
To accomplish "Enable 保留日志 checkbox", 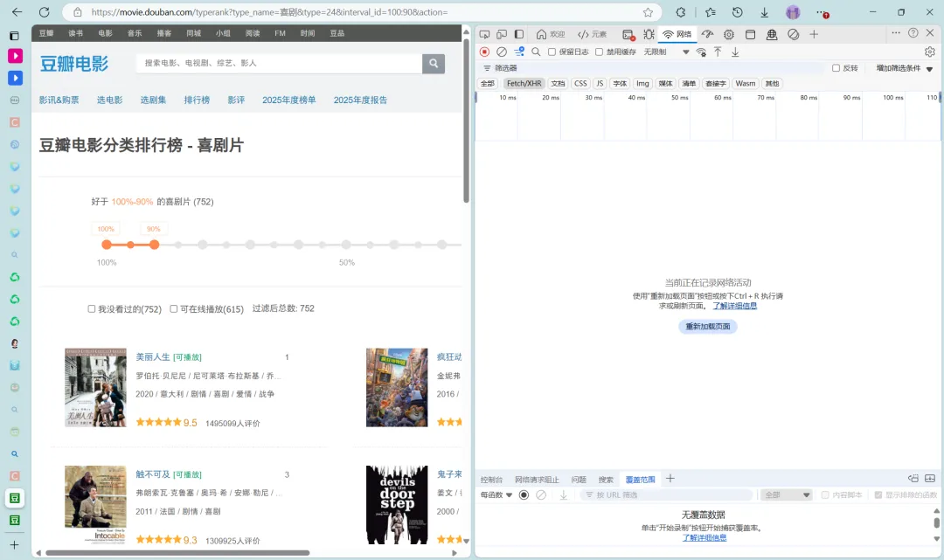I will point(552,52).
